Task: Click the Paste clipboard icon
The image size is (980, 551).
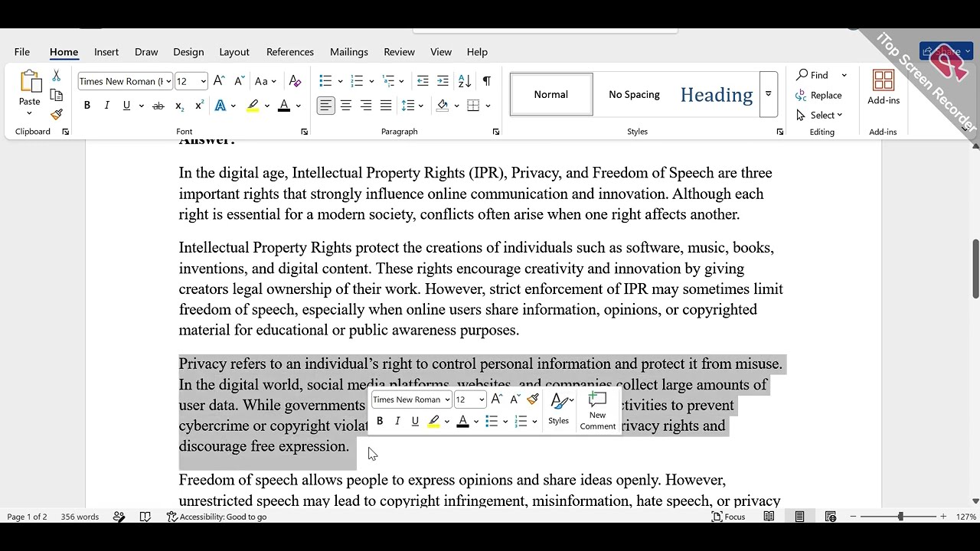Action: pyautogui.click(x=30, y=83)
